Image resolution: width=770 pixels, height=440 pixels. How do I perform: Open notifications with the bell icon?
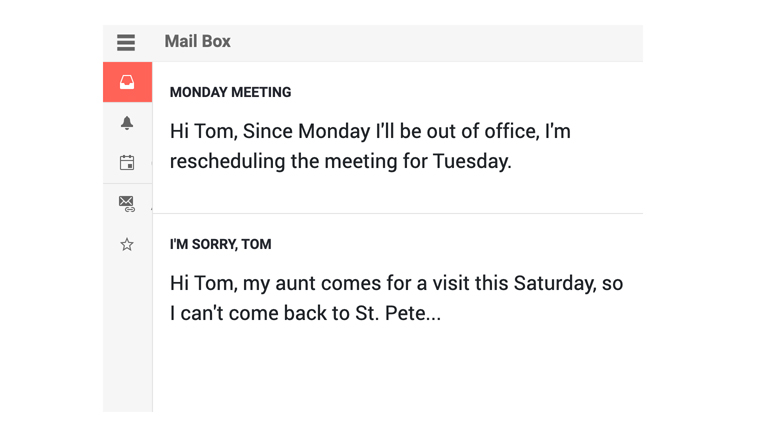(x=127, y=123)
